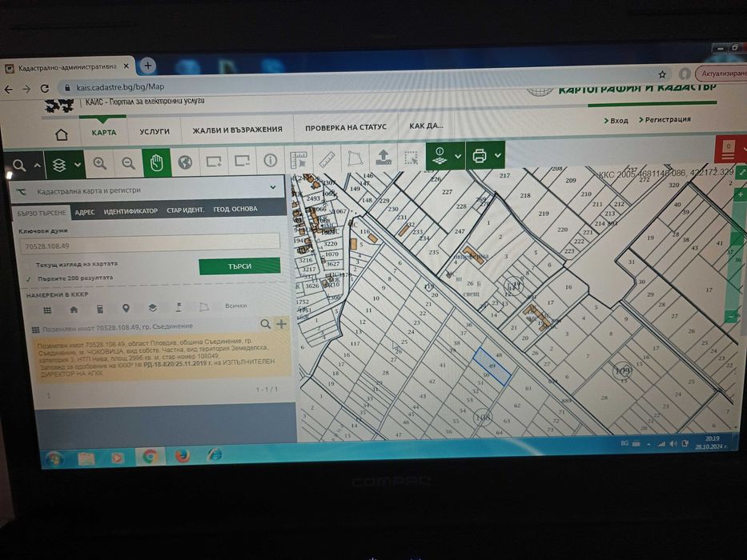747x560 pixels.
Task: Zoom to result with magnifier icon
Action: [265, 324]
